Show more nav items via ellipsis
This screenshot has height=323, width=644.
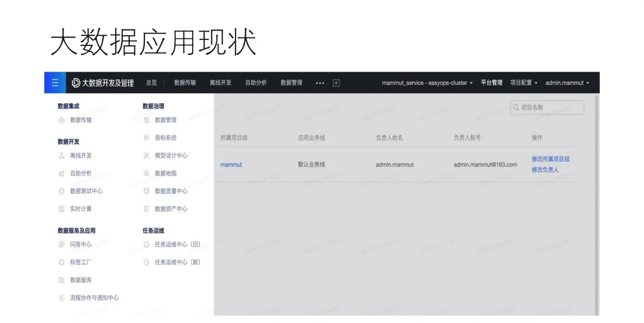pos(320,83)
